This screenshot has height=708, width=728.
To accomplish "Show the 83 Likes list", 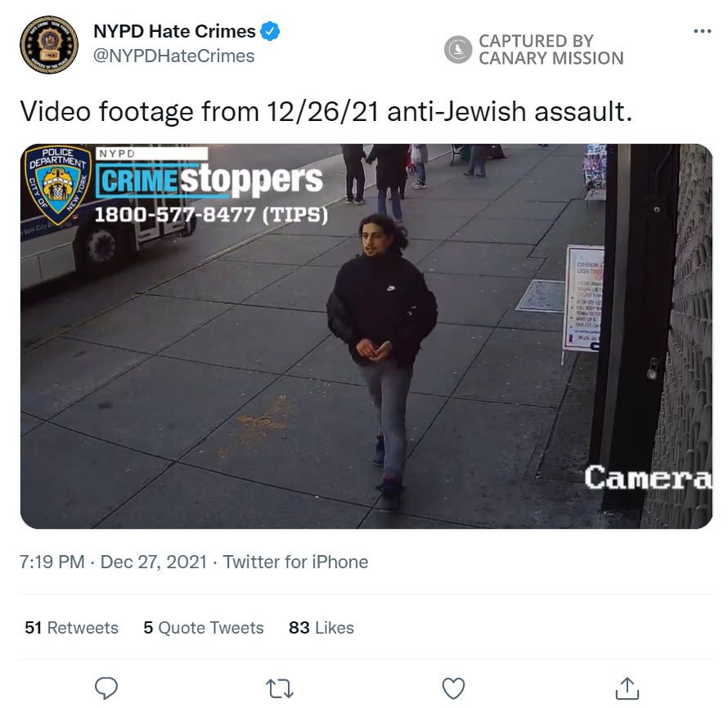I will 321,627.
